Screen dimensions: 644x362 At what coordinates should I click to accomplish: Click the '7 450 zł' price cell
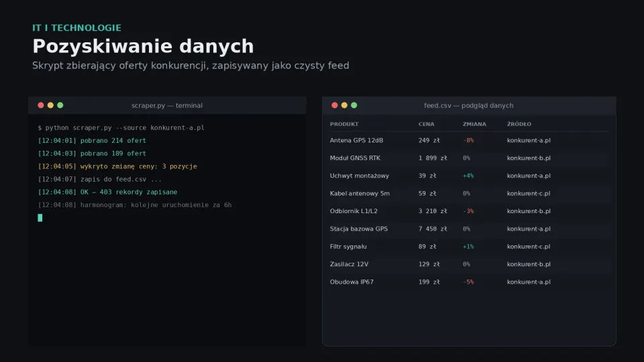[x=433, y=229]
